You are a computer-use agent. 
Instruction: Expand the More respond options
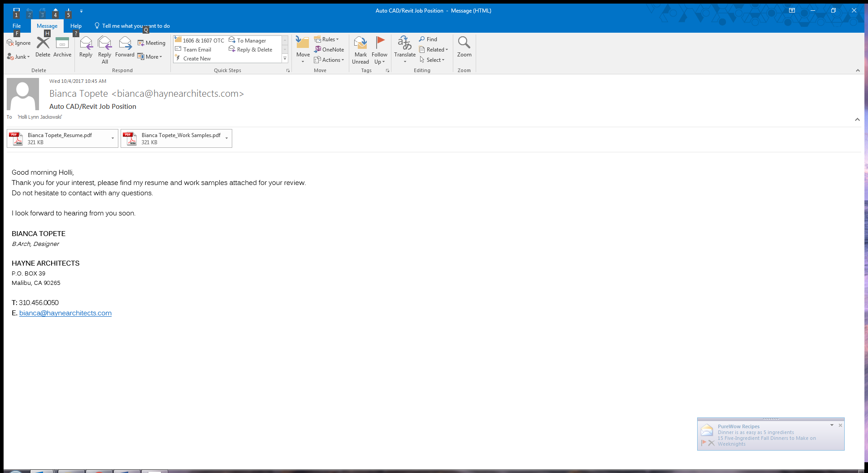(150, 57)
